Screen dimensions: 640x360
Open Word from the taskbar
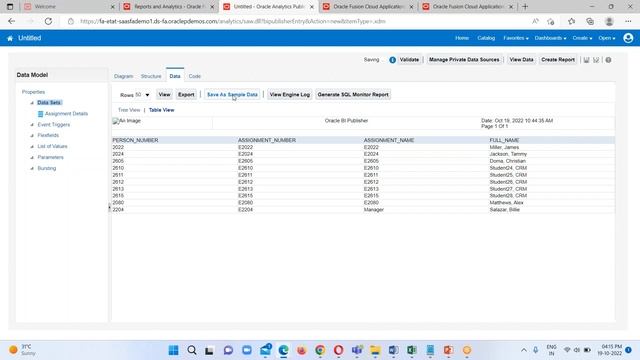pyautogui.click(x=393, y=350)
